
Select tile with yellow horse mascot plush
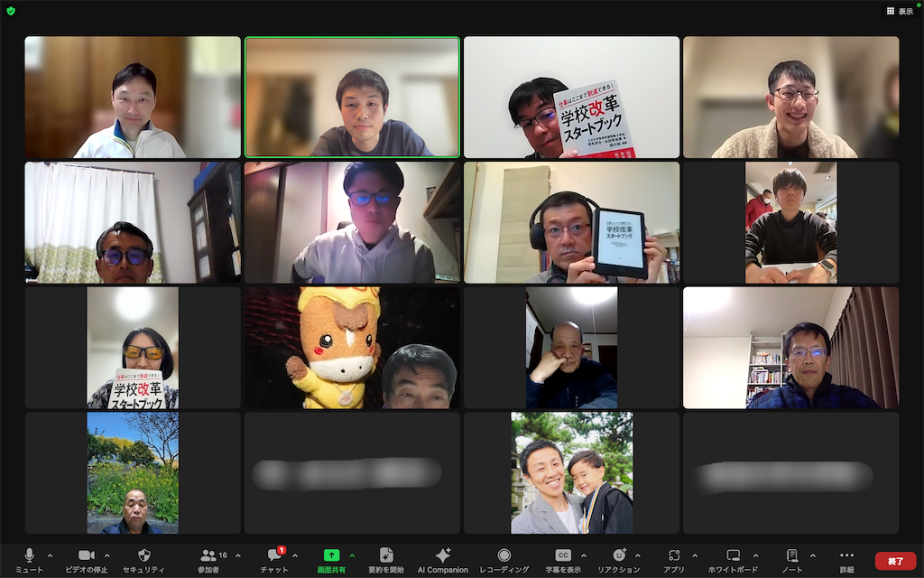pyautogui.click(x=353, y=348)
